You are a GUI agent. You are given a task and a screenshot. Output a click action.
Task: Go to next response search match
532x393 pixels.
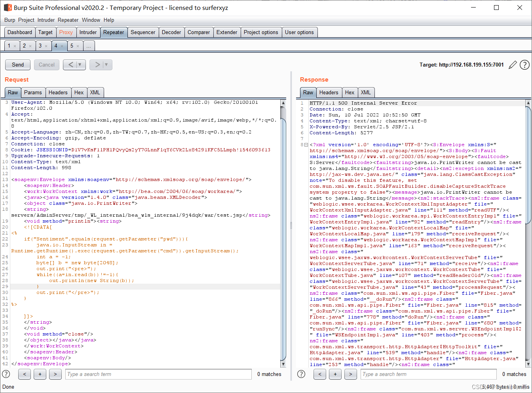[x=351, y=374]
